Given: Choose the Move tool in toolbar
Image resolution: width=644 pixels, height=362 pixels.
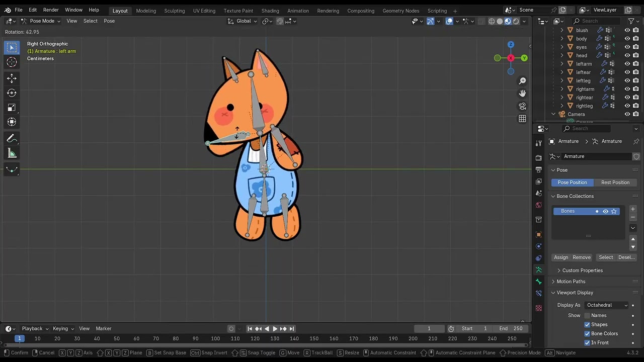Looking at the screenshot, I should pos(12,78).
